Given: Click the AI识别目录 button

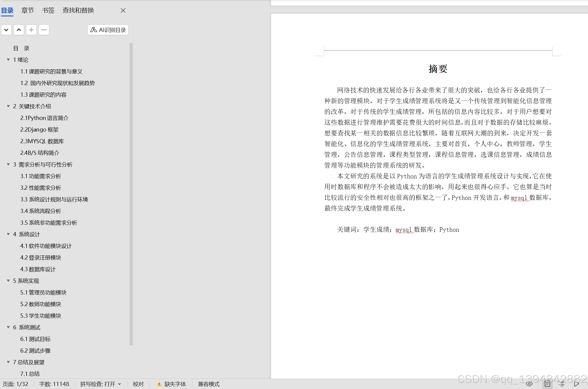Looking at the screenshot, I should (108, 30).
